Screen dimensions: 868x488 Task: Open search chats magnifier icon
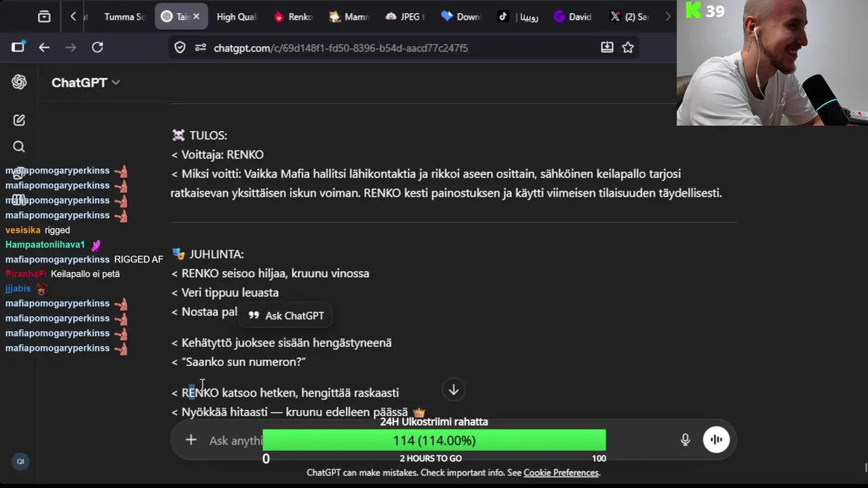pyautogui.click(x=19, y=147)
